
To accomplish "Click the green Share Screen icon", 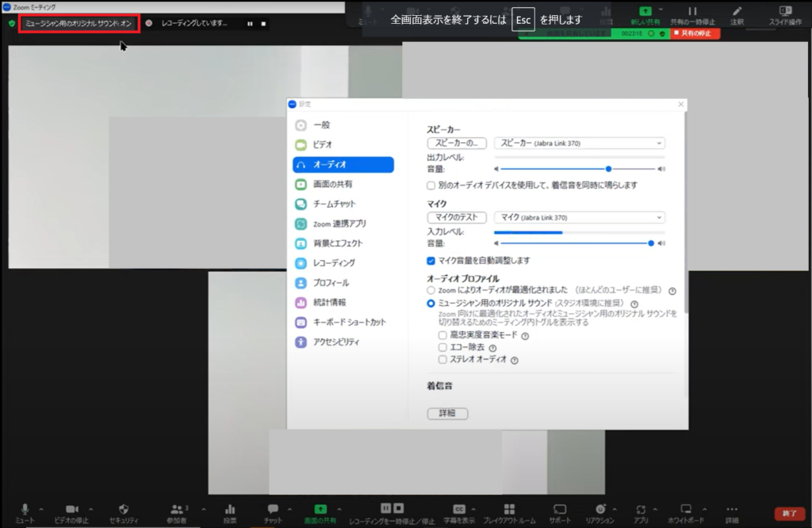I will pos(320,509).
